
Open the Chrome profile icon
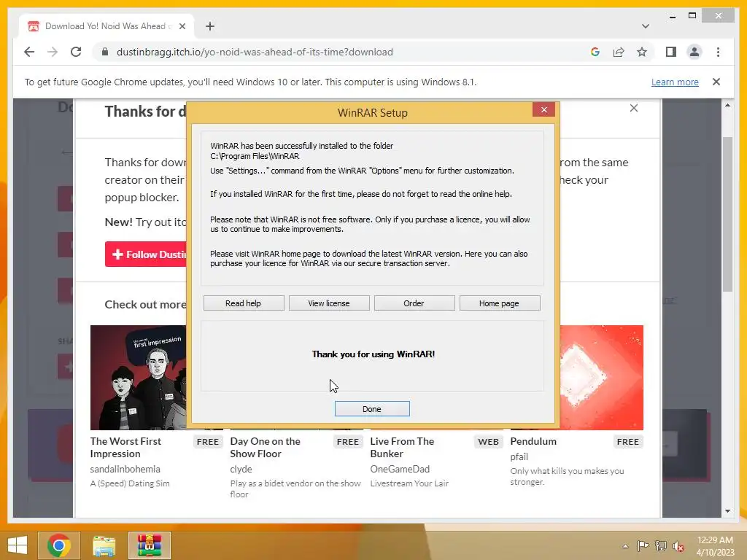[694, 52]
